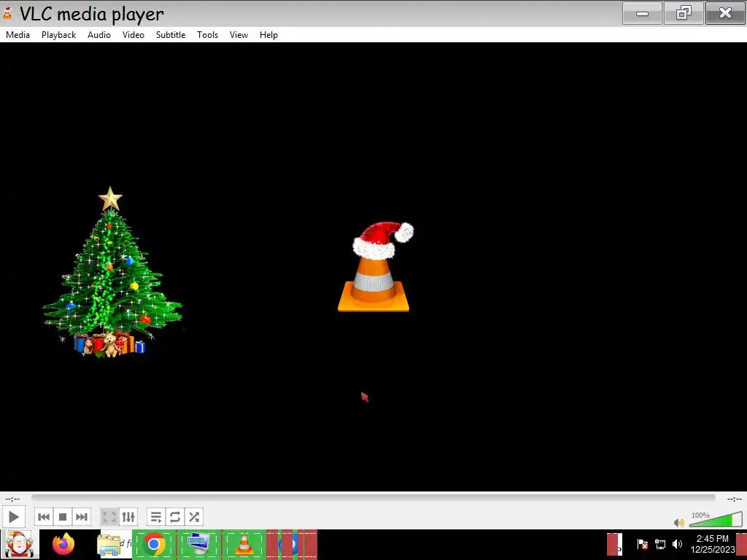Click the Santa hat VLC cone logo
Image resolution: width=747 pixels, height=560 pixels.
click(x=374, y=267)
